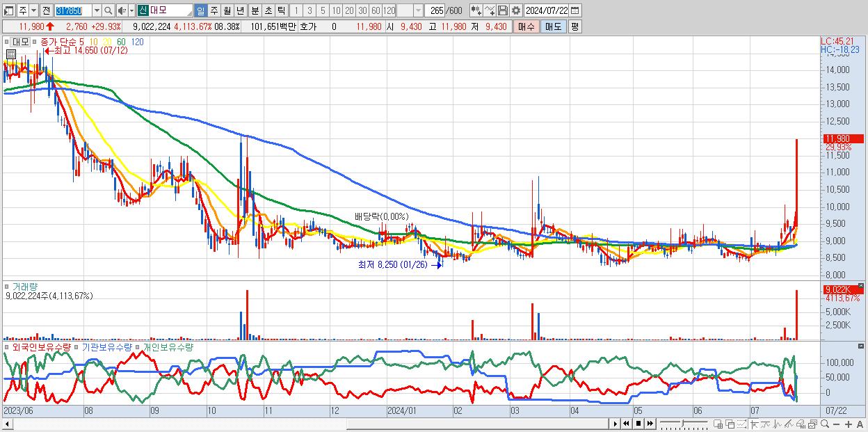The width and height of the screenshot is (868, 432).
Task: Click the crosshair cursor tool icon
Action: [754, 424]
